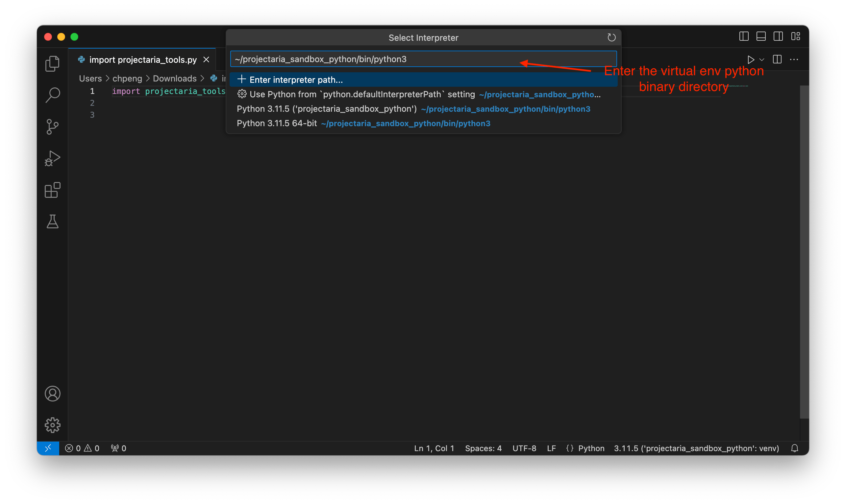Viewport: 846px width, 504px height.
Task: Select the import projectaria_tools.py tab
Action: coord(142,59)
